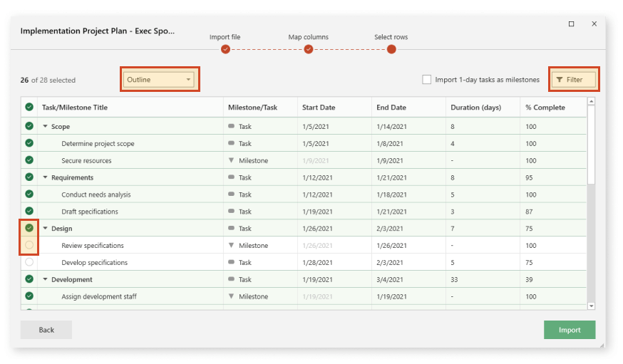Uncheck the Determine project scope row
Image resolution: width=623 pixels, height=364 pixels.
click(29, 143)
